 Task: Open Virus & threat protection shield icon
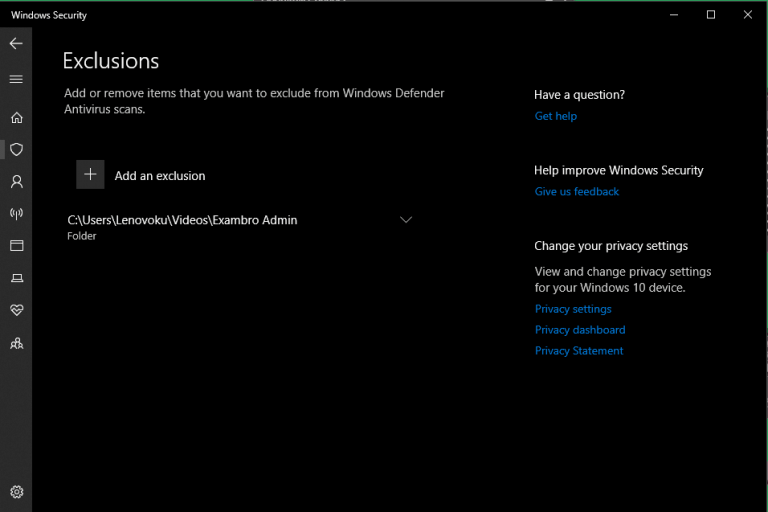coord(17,149)
